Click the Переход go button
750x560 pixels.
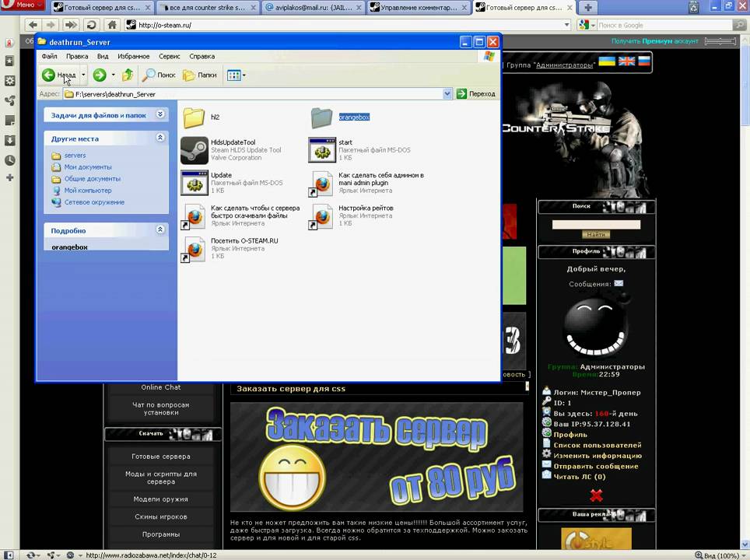click(476, 94)
